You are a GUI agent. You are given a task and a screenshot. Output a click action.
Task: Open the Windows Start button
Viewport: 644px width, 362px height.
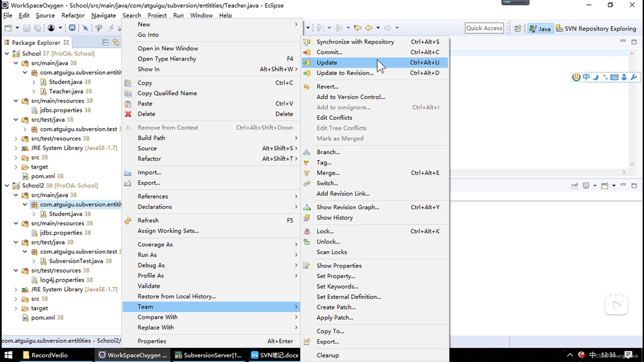tap(9, 355)
